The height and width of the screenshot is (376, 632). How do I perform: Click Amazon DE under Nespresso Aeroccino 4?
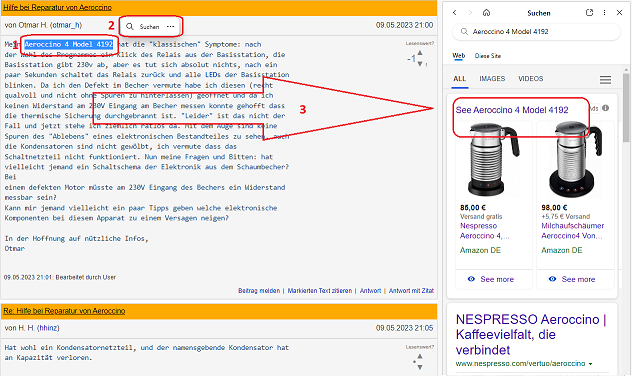[x=480, y=250]
